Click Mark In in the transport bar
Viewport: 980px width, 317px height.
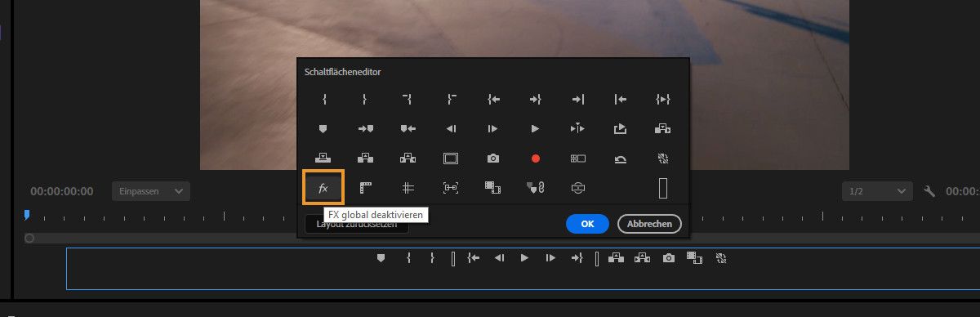click(408, 258)
